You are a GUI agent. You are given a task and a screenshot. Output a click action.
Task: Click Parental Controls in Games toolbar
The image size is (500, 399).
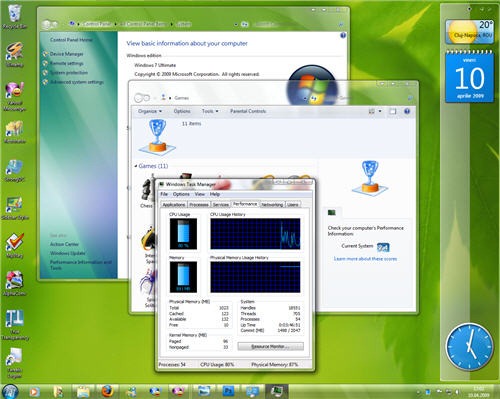[x=248, y=111]
